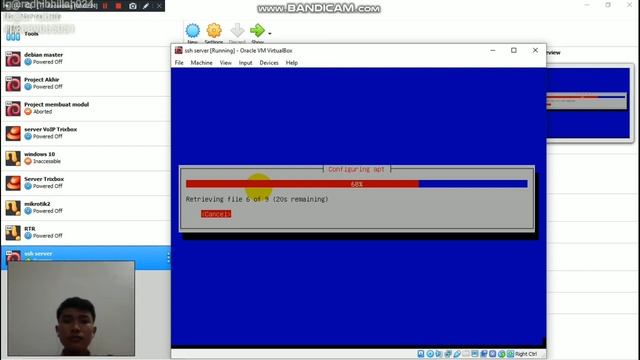Click the optical drive status icon
This screenshot has height=360, width=640.
click(430, 354)
